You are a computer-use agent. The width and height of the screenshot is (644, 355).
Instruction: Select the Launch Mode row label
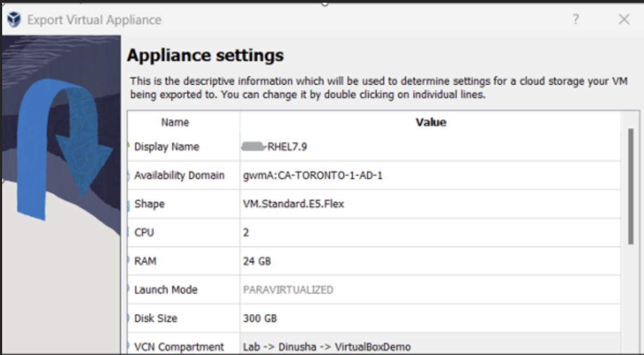coord(166,290)
